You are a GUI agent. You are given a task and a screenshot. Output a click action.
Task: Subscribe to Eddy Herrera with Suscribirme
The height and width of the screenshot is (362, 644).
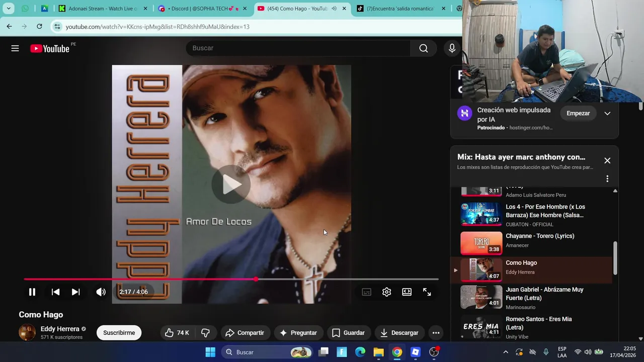point(119,333)
